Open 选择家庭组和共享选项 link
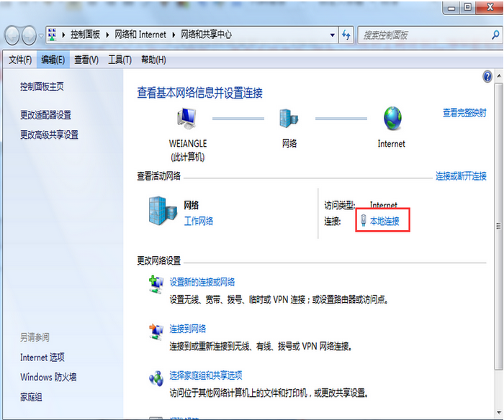The image size is (504, 420). [x=206, y=375]
